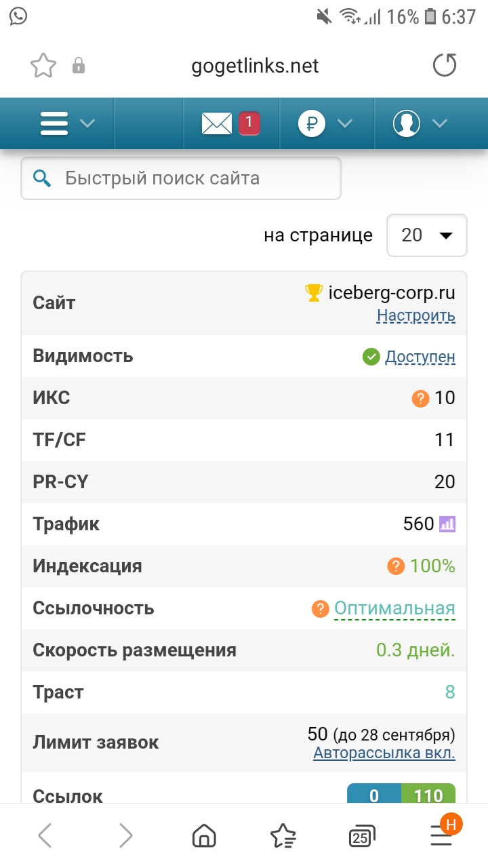Show Ссылочность help question mark
The height and width of the screenshot is (868, 488).
[320, 609]
